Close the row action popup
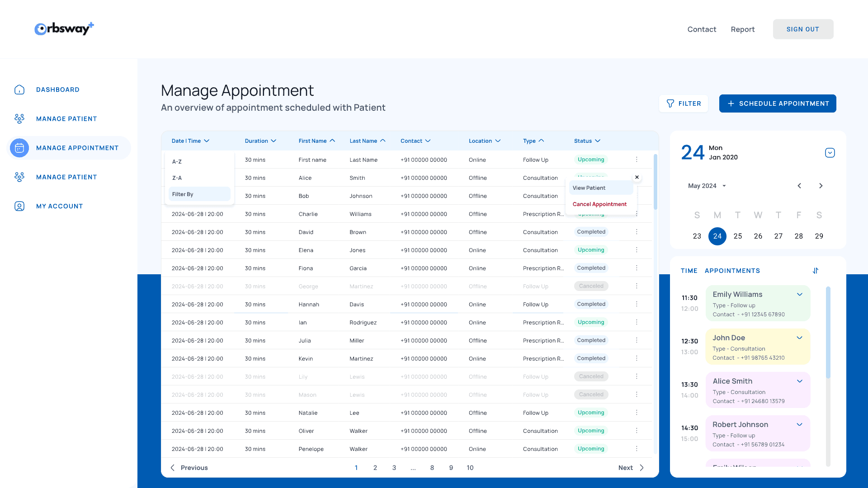Screen dimensions: 868x488 click(x=637, y=177)
